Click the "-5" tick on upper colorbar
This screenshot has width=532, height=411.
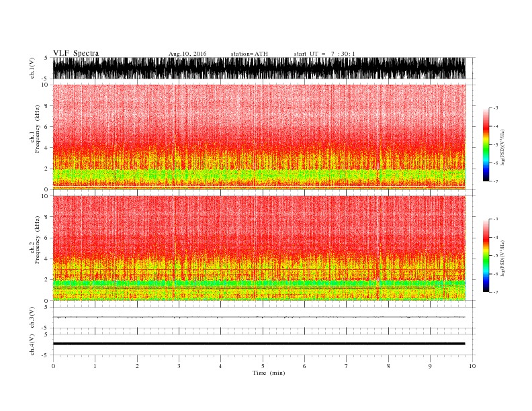[x=495, y=144]
